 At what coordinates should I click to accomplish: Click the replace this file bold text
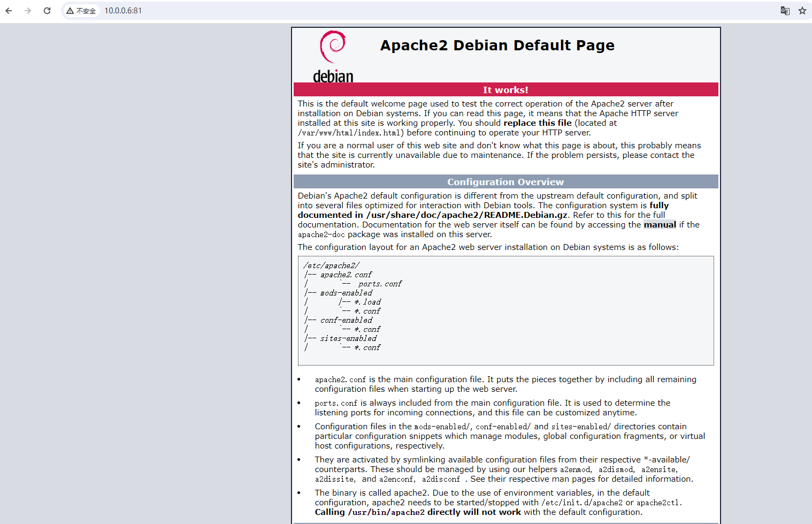538,123
